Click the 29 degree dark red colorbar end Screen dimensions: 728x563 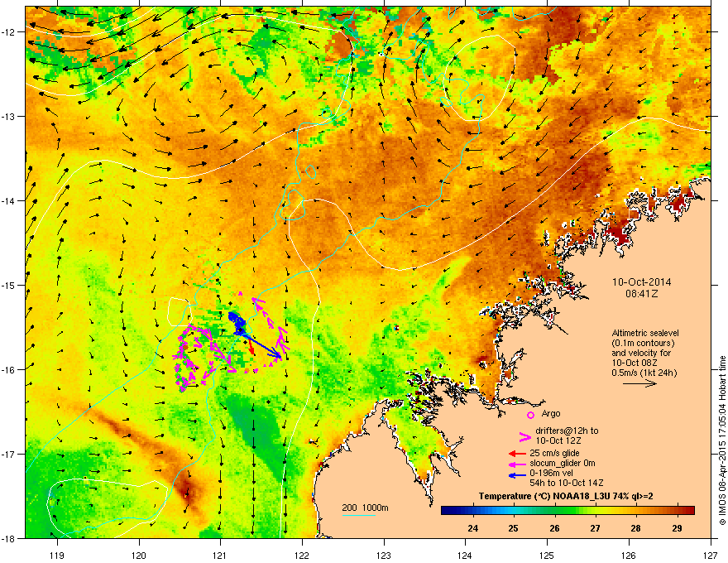click(x=686, y=511)
